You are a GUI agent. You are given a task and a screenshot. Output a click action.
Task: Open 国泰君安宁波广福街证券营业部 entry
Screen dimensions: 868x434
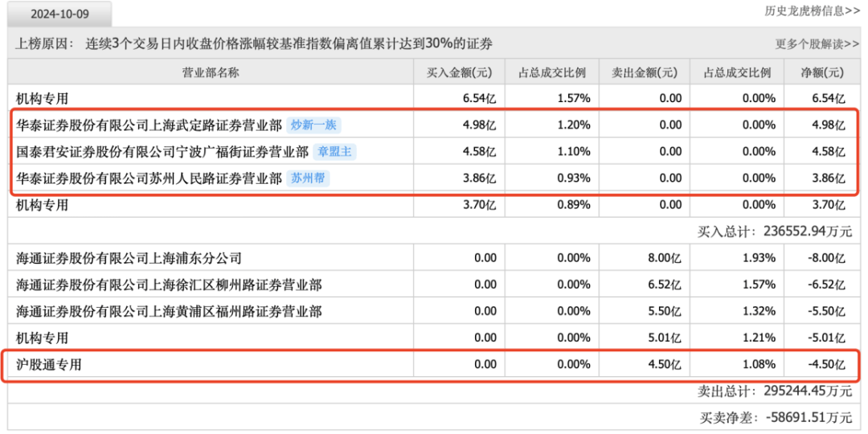(x=162, y=152)
